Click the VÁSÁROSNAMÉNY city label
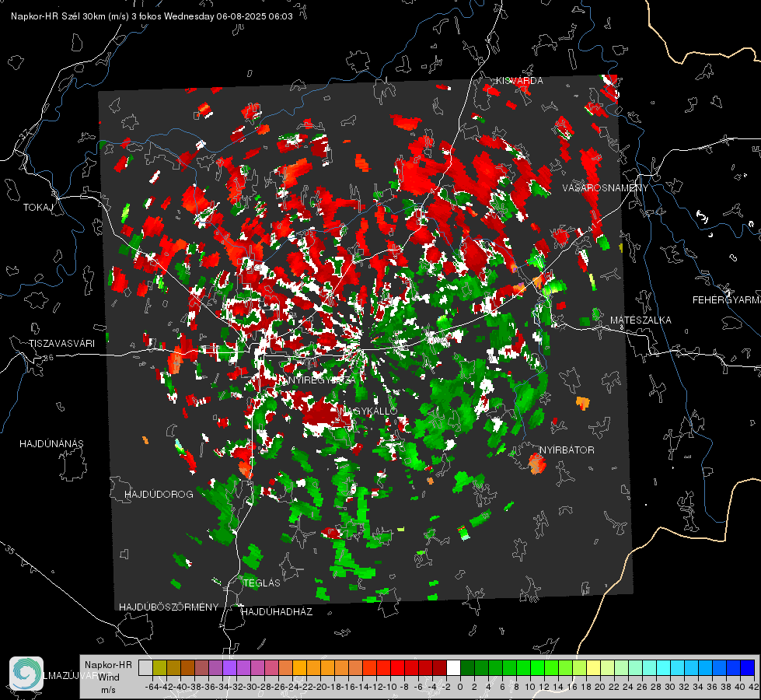 pos(606,188)
